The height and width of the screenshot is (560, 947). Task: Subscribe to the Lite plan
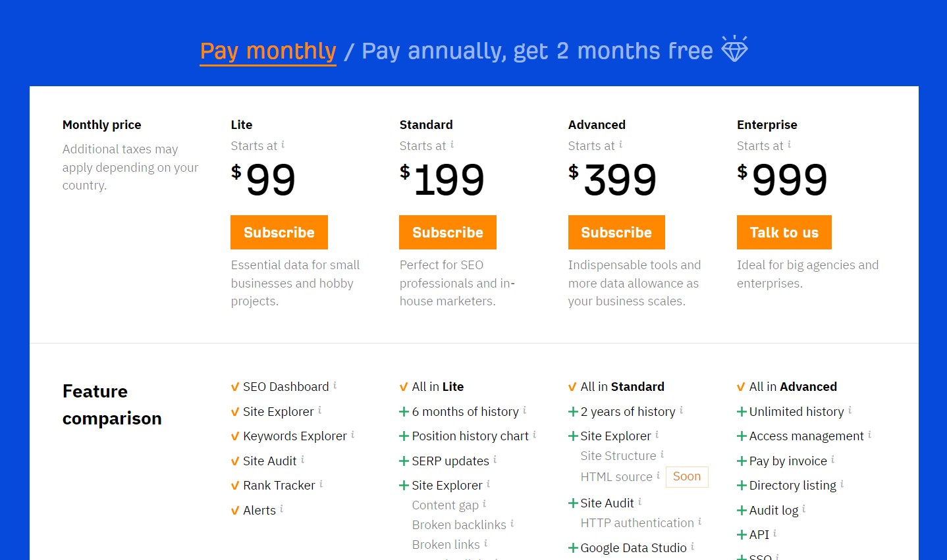click(279, 232)
